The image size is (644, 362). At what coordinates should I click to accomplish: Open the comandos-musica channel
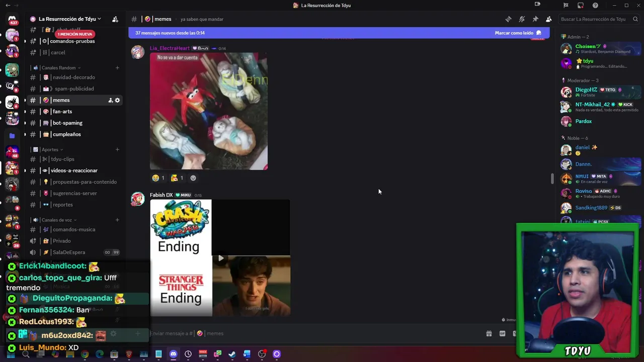coord(74,229)
